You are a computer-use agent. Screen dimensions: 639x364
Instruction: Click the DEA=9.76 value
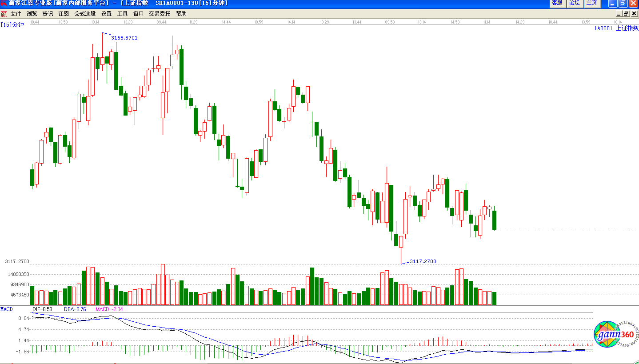(x=75, y=309)
